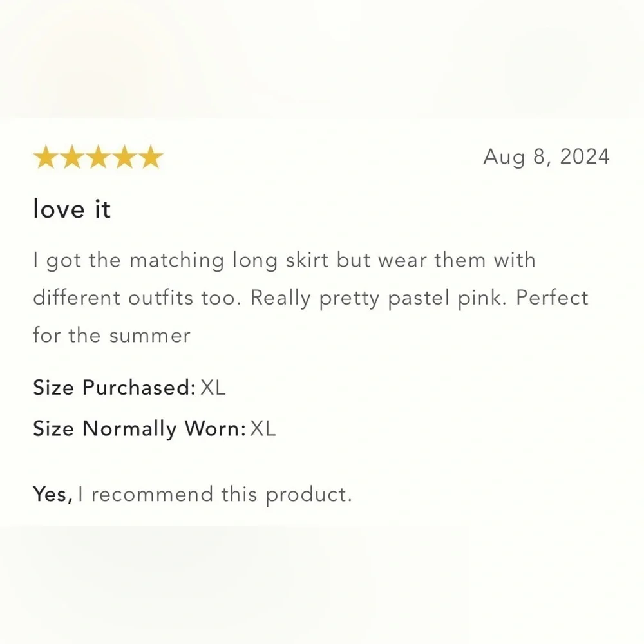Click the XL value beside Size Normally Worn
This screenshot has height=644, width=644.
(x=263, y=429)
